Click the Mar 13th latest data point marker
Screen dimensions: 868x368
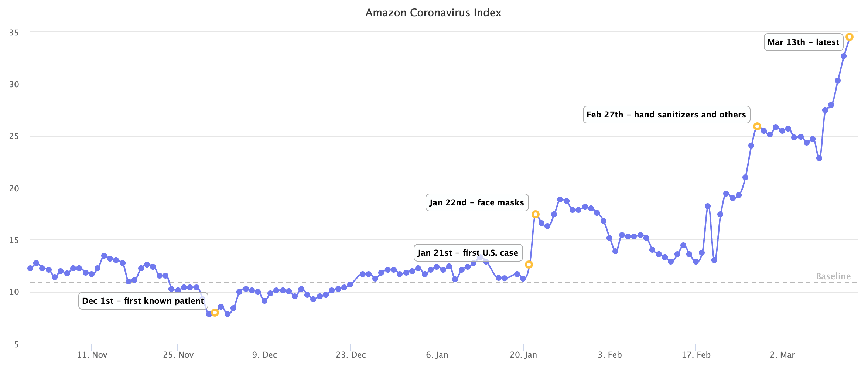tap(849, 37)
